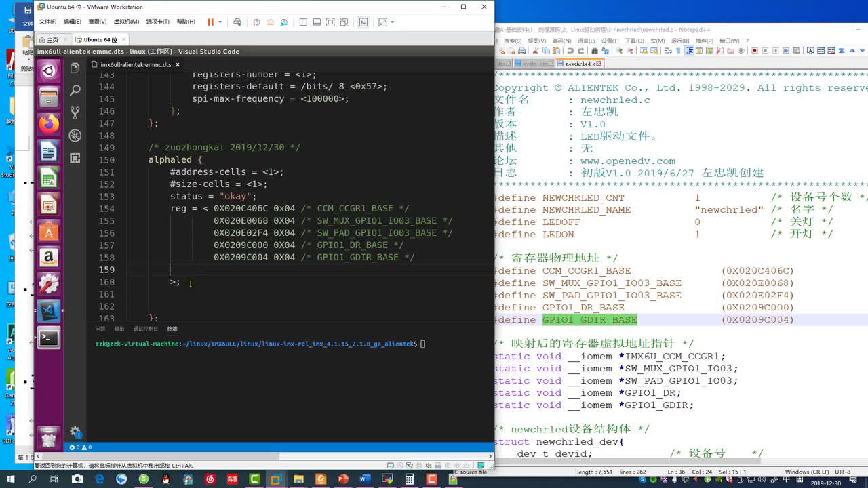Click the Ubuntu dash search icon
This screenshot has width=868, height=488.
tap(48, 70)
